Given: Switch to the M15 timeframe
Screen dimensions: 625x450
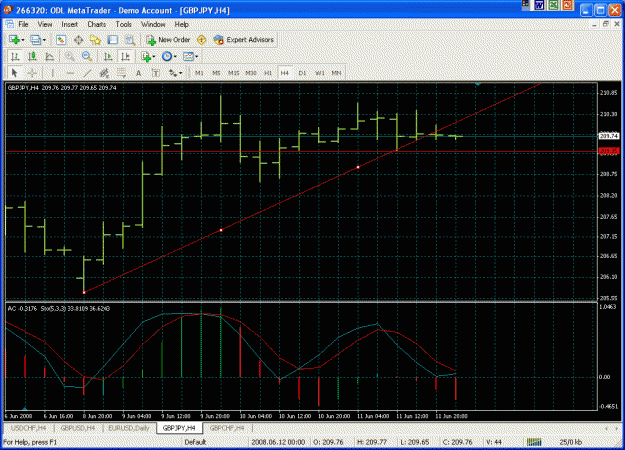Looking at the screenshot, I should click(234, 73).
